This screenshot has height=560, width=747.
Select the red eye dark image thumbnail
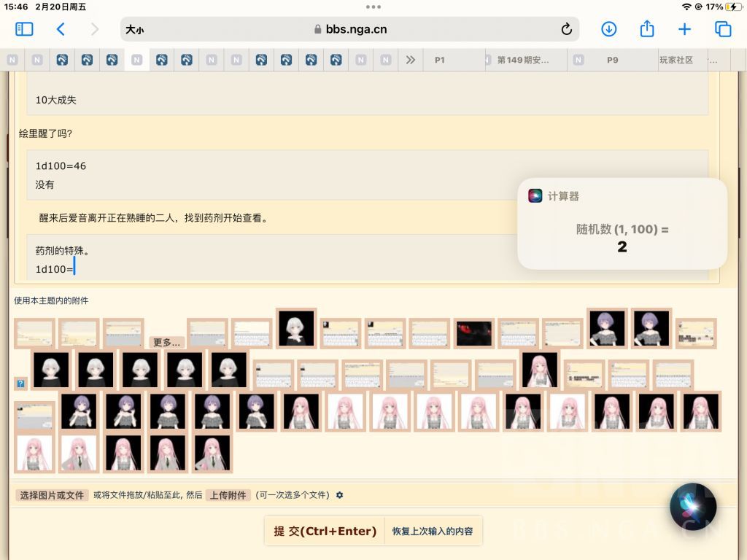point(474,333)
